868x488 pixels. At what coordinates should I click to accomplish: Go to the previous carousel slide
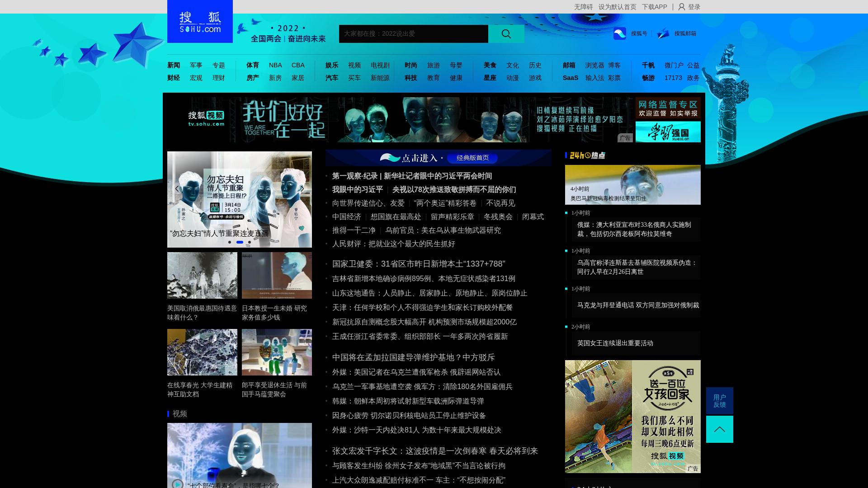(x=177, y=188)
